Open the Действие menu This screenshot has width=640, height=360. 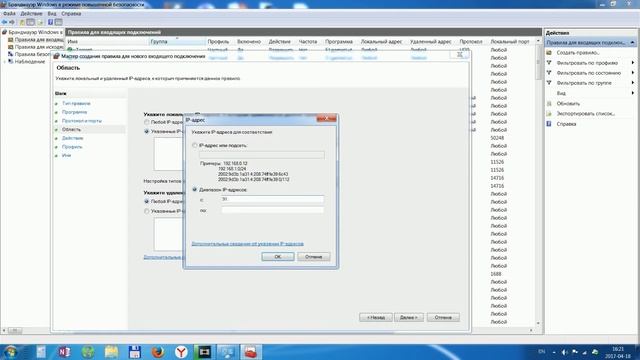31,13
